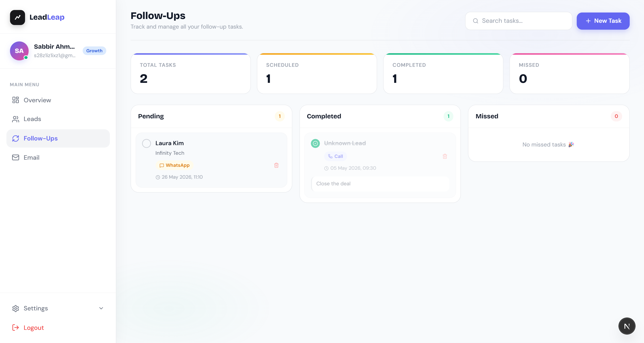
Task: Mark Laura Kim task as complete
Action: 146,143
